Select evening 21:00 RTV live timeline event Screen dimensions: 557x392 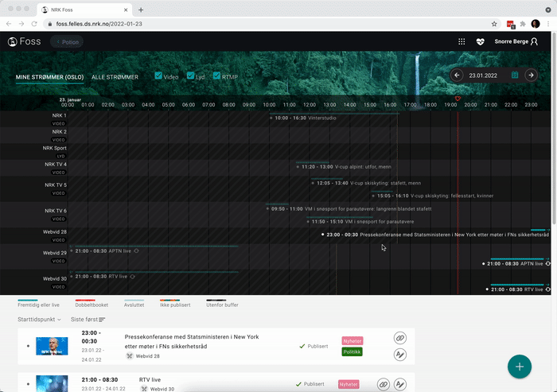coord(517,289)
